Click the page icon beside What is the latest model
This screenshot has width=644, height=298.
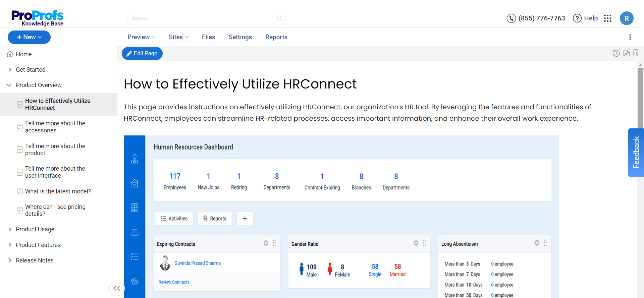click(x=20, y=191)
